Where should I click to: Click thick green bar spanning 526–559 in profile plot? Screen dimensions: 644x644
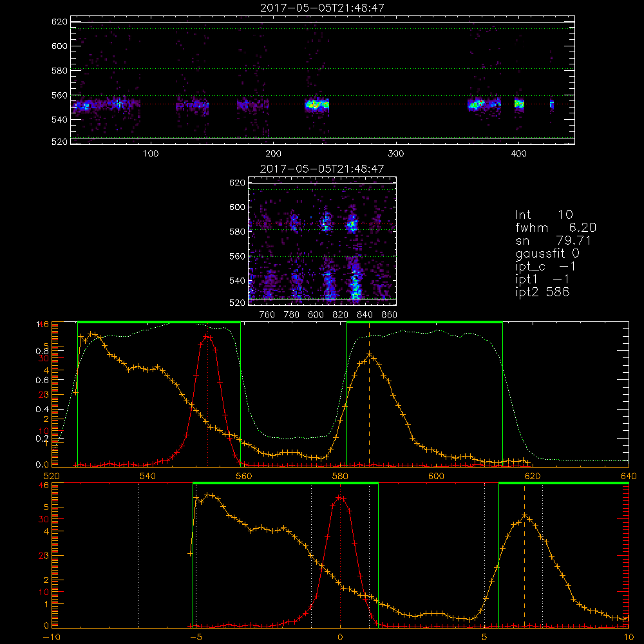159,322
